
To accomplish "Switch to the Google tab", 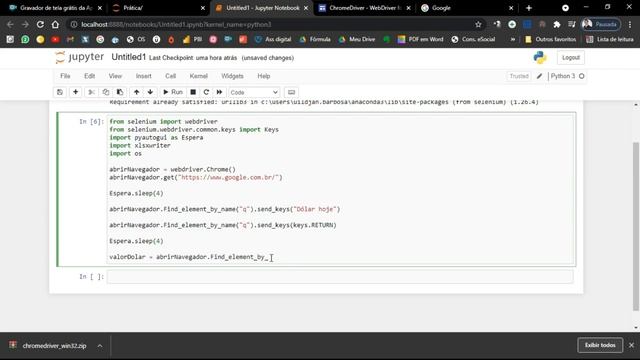I will click(x=467, y=8).
